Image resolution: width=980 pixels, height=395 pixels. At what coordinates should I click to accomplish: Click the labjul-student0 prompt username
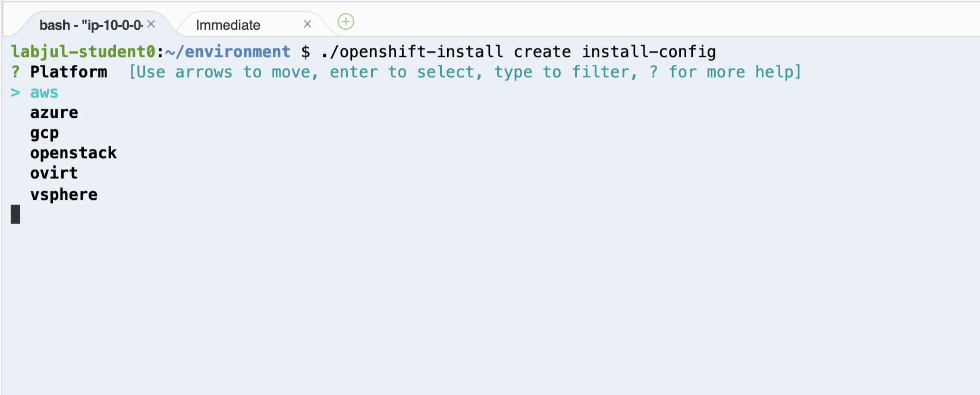[x=83, y=52]
